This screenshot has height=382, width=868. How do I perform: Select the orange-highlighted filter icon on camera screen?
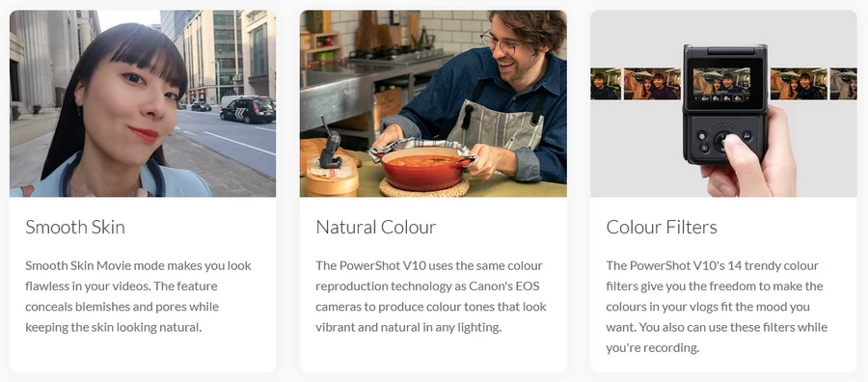click(x=739, y=98)
